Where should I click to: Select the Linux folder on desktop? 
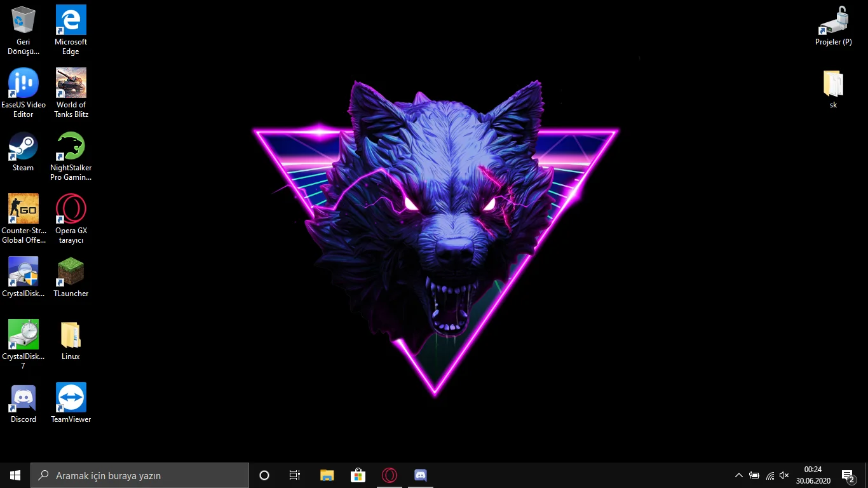71,341
